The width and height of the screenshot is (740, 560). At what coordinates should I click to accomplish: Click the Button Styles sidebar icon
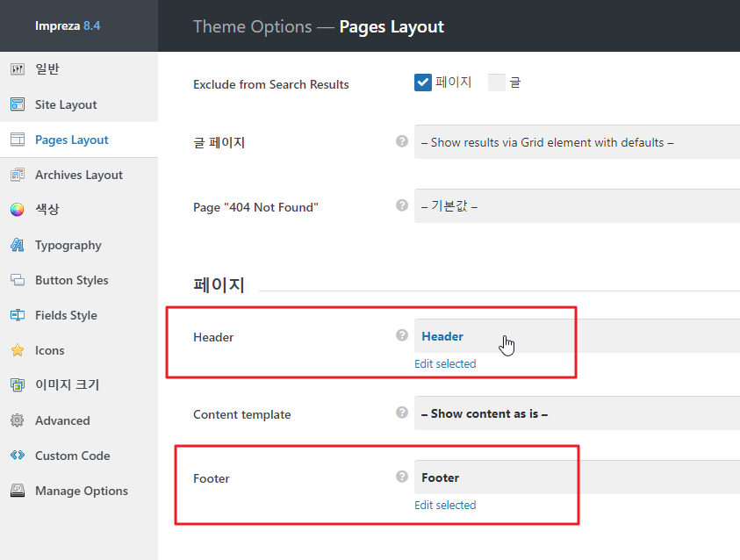[x=17, y=280]
